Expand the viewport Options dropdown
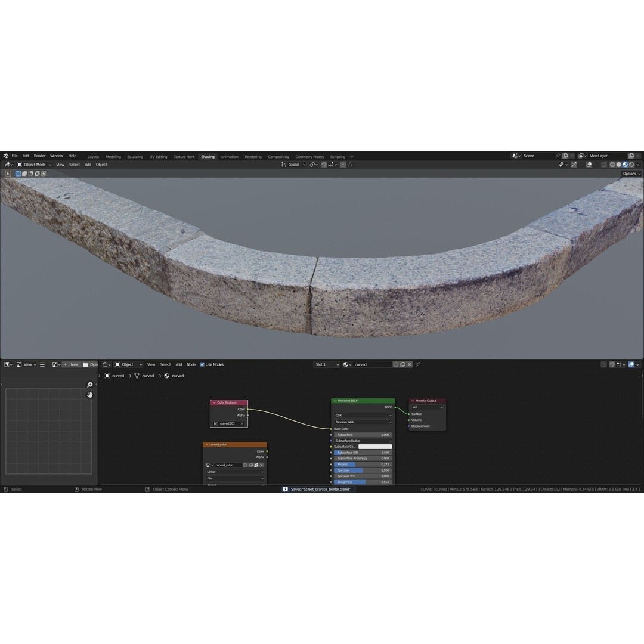644x644 pixels. [x=631, y=174]
